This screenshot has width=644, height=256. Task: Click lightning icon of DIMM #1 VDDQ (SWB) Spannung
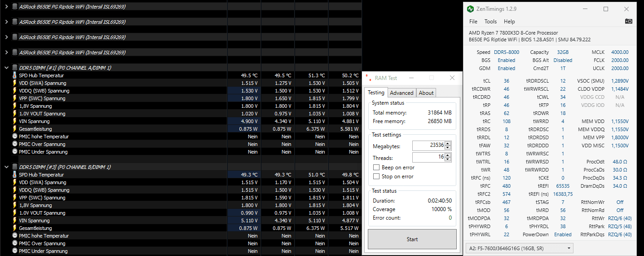tap(14, 91)
